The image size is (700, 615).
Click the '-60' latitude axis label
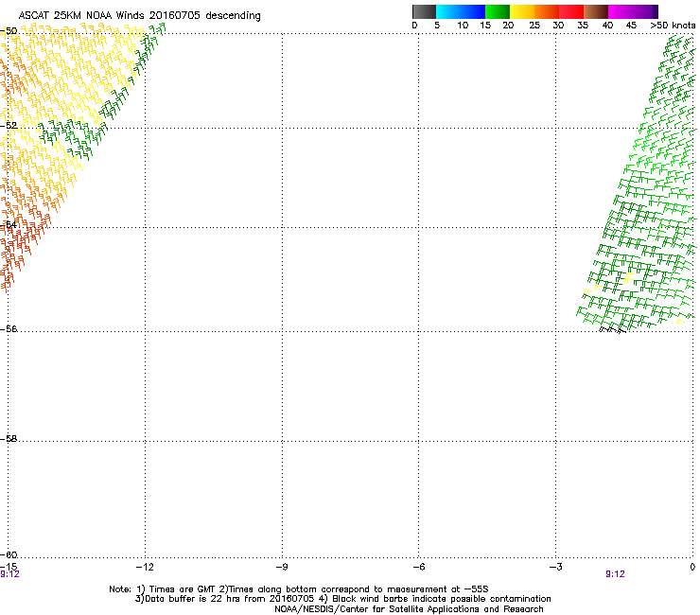[9, 554]
